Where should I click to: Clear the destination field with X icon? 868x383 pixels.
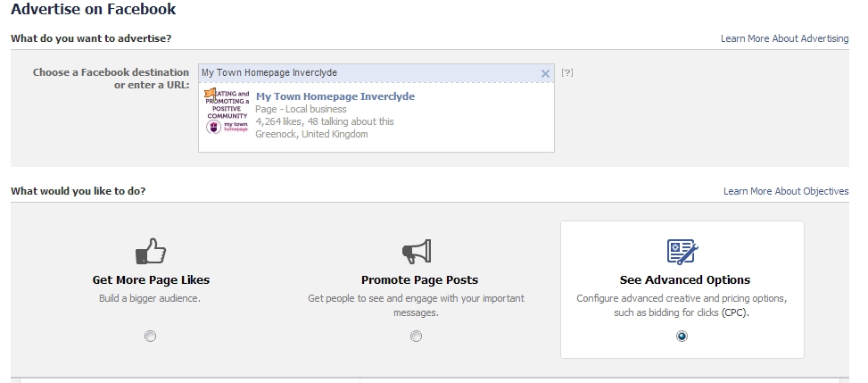click(x=545, y=73)
